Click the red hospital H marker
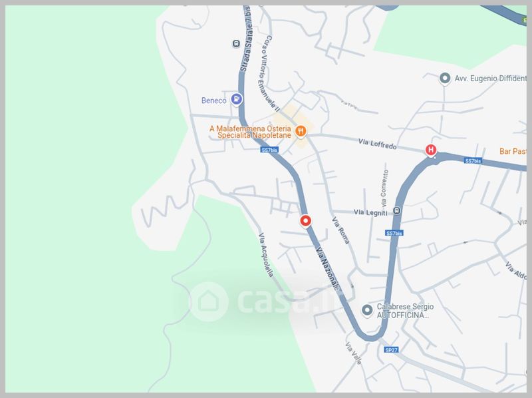The image size is (532, 398). [x=430, y=150]
